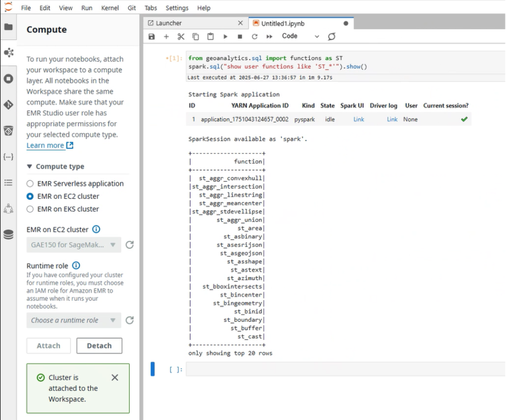Open the Choose a runtime role dropdown
Viewport: 506px width, 420px height.
pos(74,321)
